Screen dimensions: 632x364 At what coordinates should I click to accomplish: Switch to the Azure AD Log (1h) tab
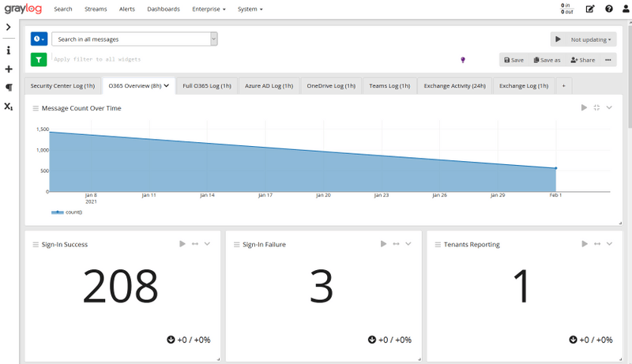click(x=269, y=86)
